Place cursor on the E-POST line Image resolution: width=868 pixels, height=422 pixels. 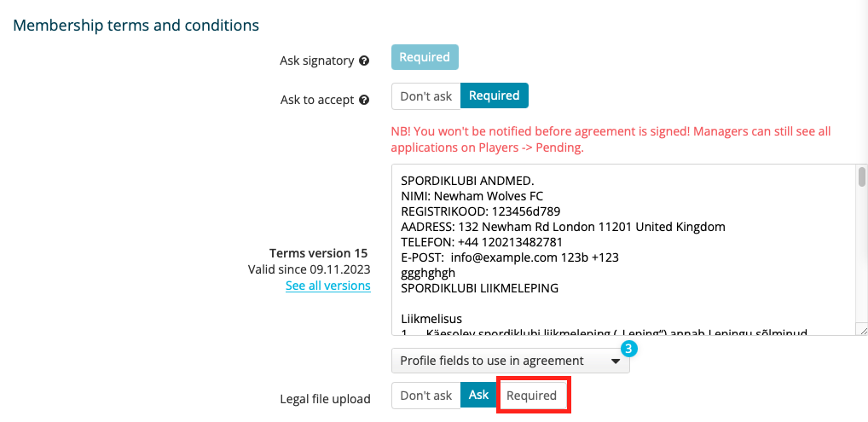[510, 257]
